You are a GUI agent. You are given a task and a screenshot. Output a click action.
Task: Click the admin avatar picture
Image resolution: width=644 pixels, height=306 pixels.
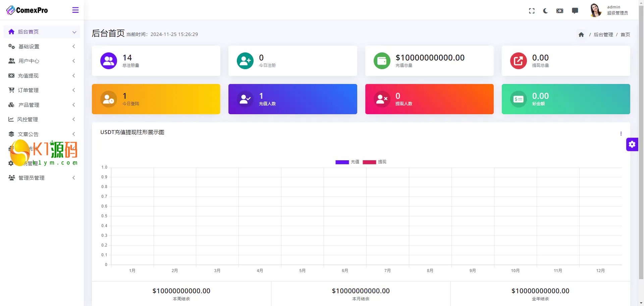(x=596, y=10)
